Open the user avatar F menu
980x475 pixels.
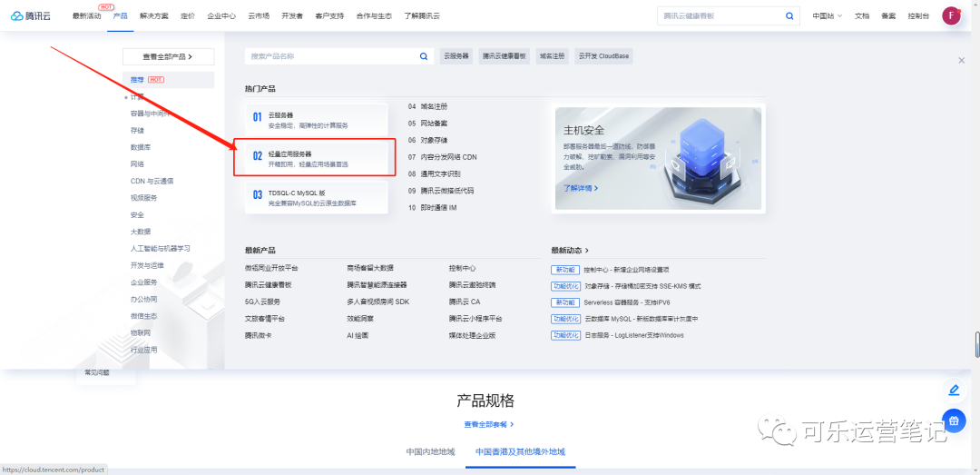click(951, 16)
